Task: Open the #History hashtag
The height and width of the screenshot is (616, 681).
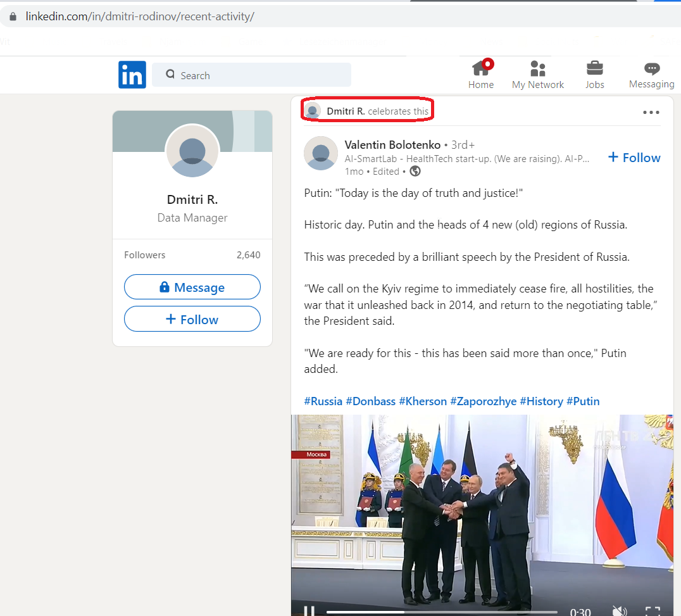Action: pos(541,401)
